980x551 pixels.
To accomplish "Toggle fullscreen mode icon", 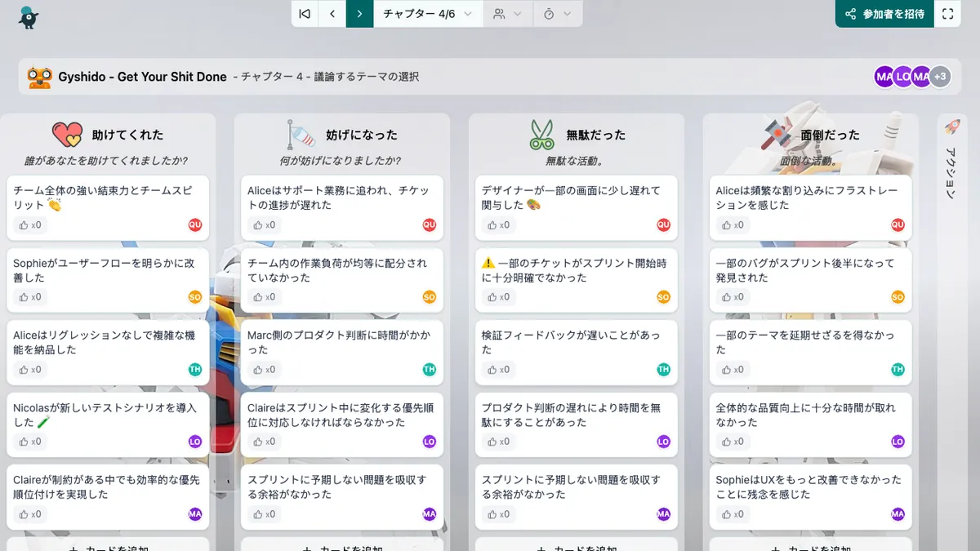I will (947, 14).
